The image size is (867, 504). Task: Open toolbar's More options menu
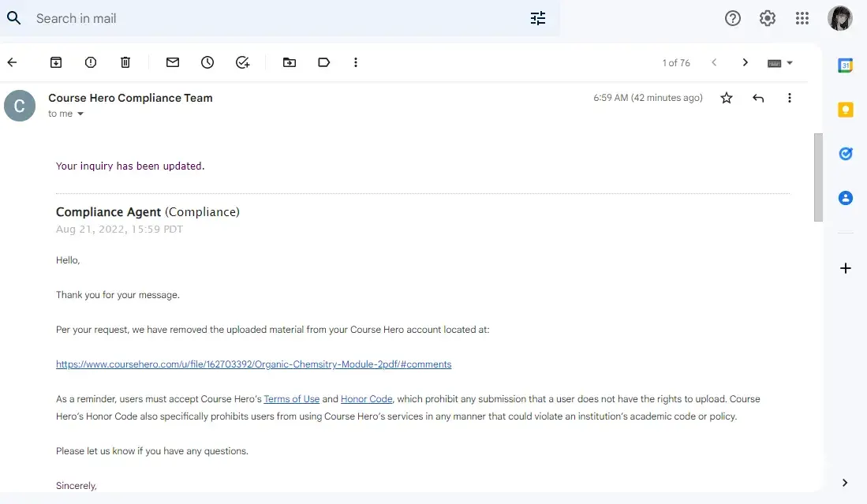(356, 62)
